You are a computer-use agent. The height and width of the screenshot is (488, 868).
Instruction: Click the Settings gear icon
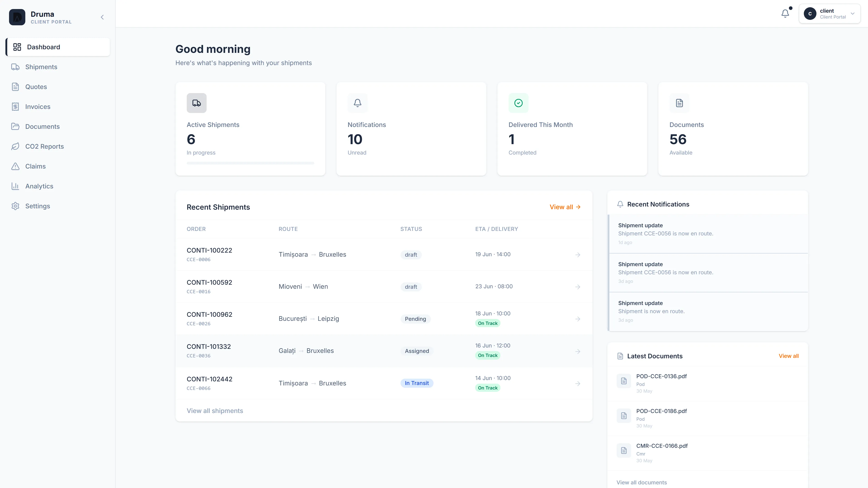coord(16,206)
